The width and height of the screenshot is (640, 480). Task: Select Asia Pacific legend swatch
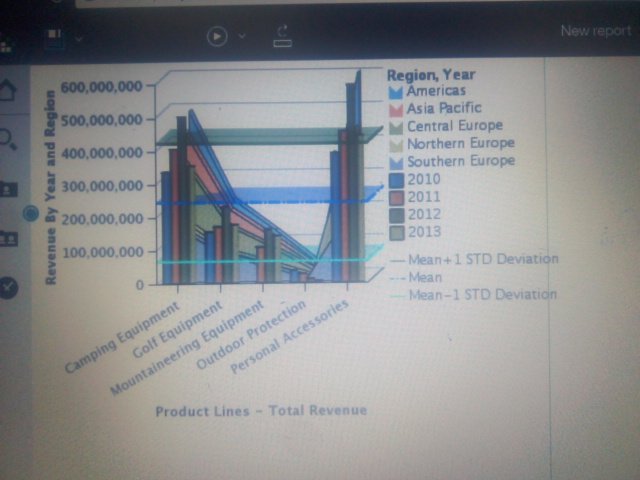(396, 109)
